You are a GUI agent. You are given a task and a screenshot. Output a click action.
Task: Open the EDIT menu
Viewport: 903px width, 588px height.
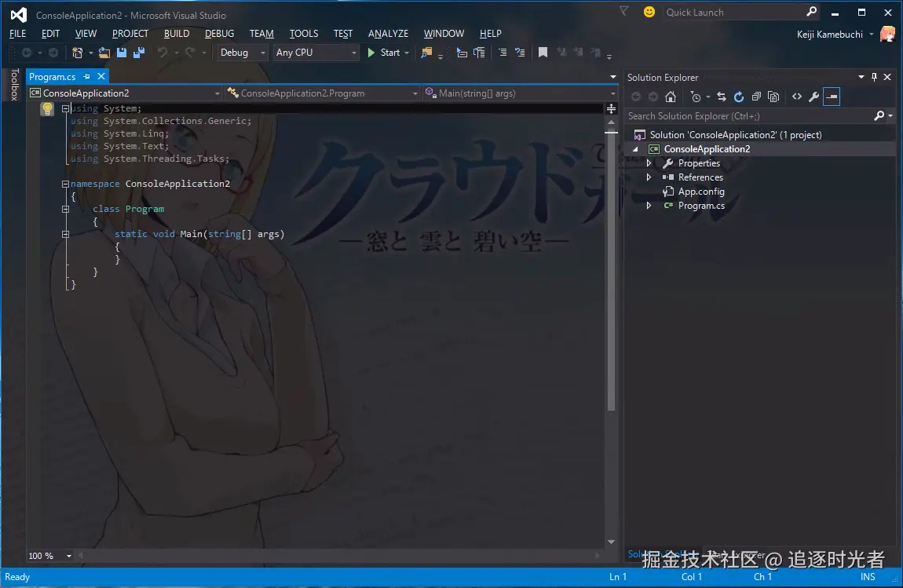(50, 34)
